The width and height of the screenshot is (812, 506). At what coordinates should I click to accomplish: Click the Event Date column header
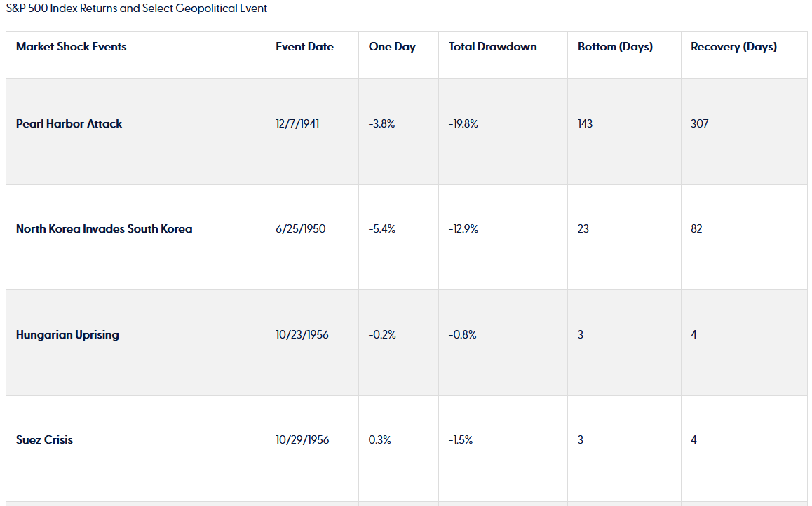[304, 47]
